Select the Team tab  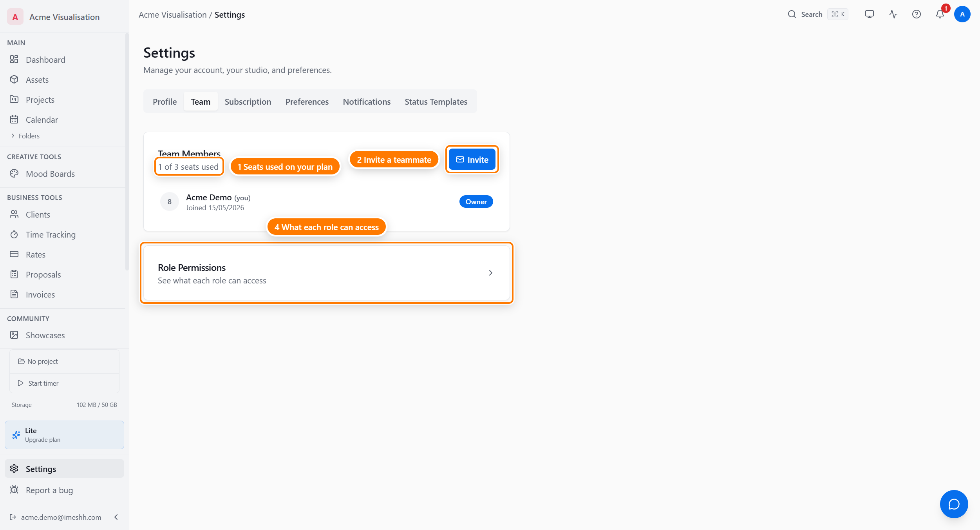(201, 102)
